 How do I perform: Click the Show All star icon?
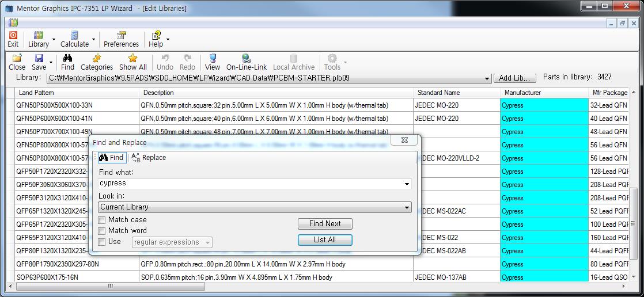(132, 58)
